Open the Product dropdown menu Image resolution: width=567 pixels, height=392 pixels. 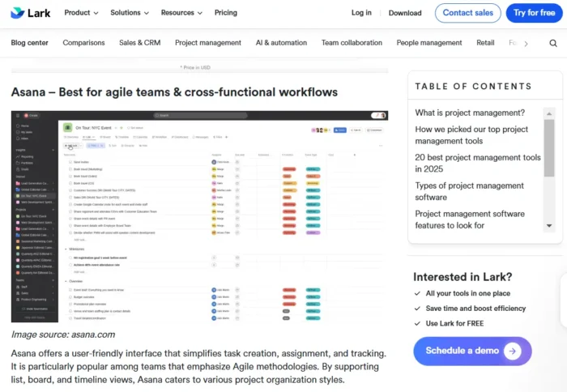[x=81, y=13]
